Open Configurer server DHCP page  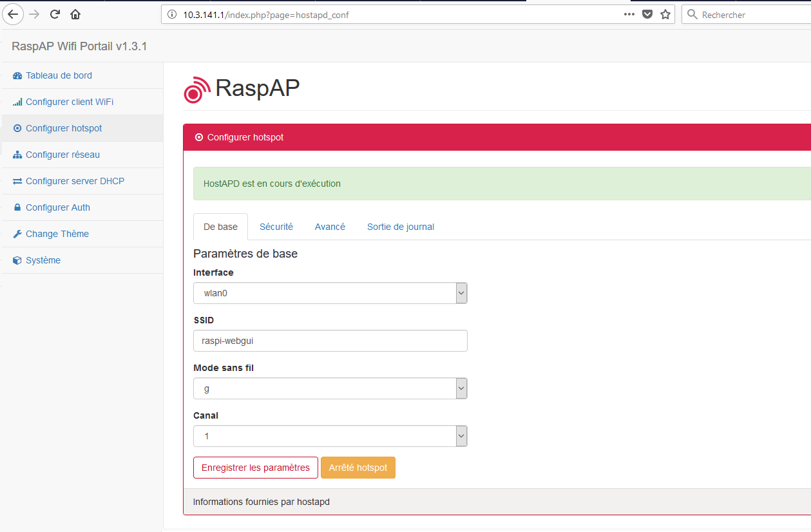75,181
